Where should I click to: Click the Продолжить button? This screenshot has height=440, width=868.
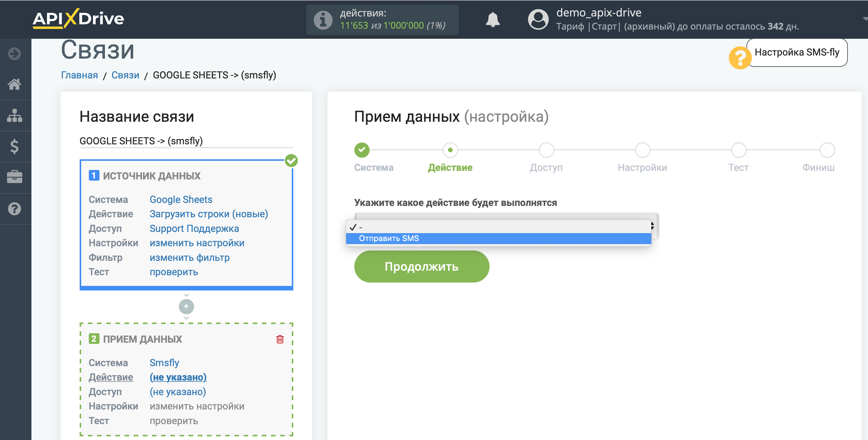pos(421,266)
